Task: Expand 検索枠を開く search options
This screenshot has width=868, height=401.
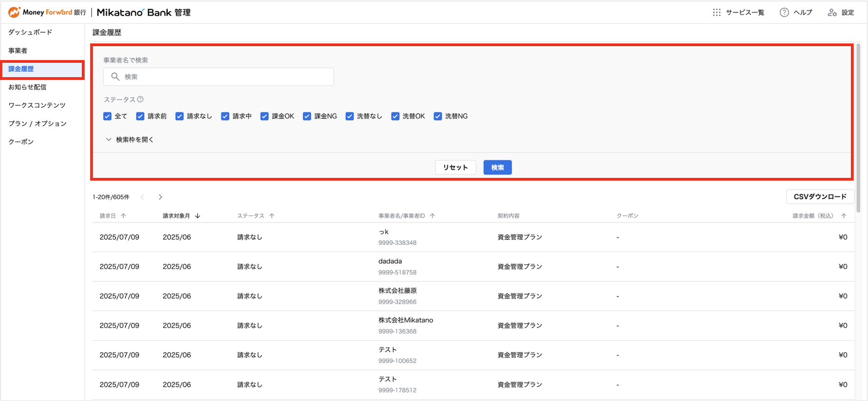Action: pyautogui.click(x=129, y=140)
